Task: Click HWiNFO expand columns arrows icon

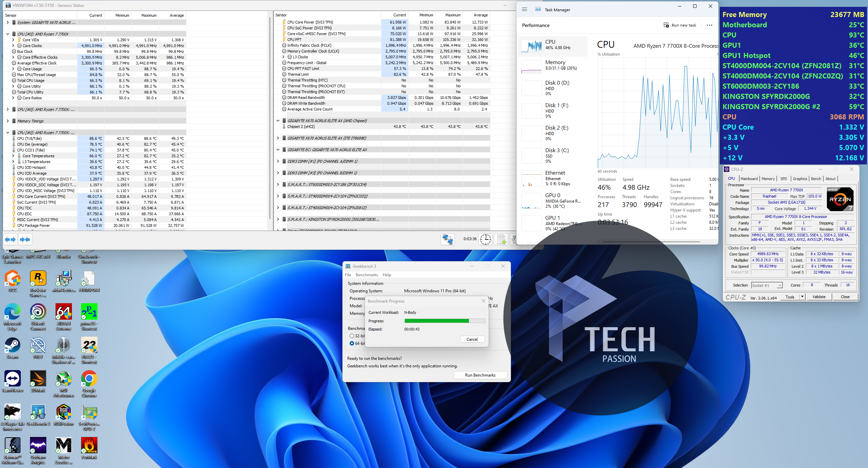Action: [11, 240]
